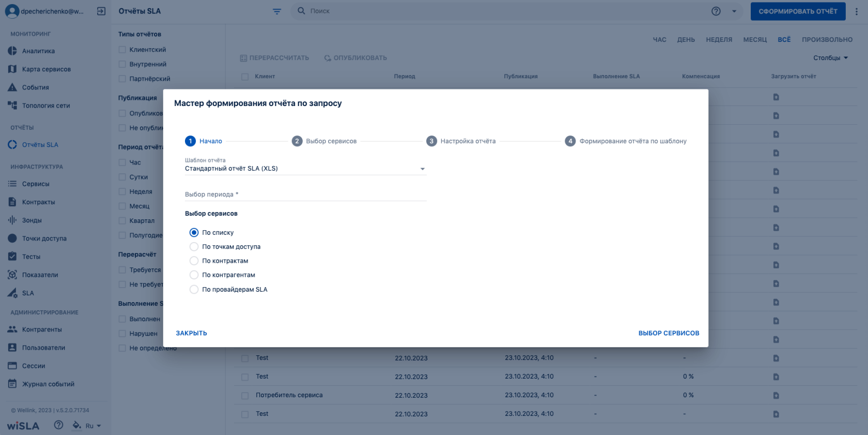
Task: Open the filter icon in header
Action: pos(277,11)
